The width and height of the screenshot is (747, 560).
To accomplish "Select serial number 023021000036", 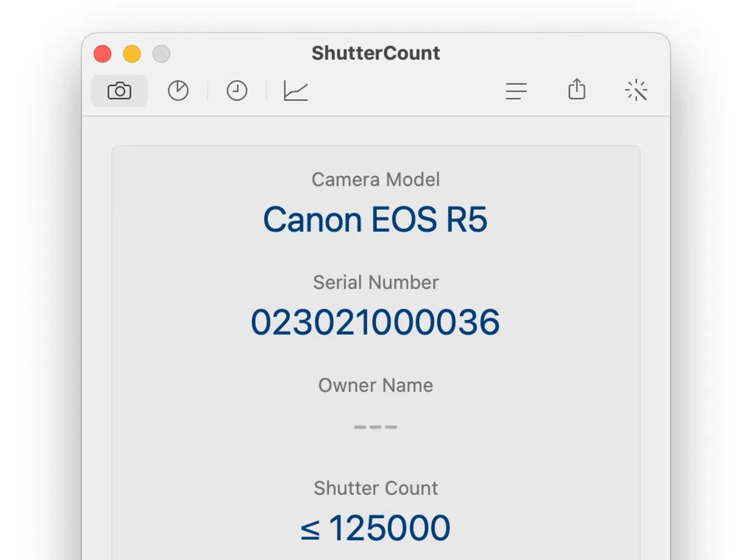I will pos(375,322).
